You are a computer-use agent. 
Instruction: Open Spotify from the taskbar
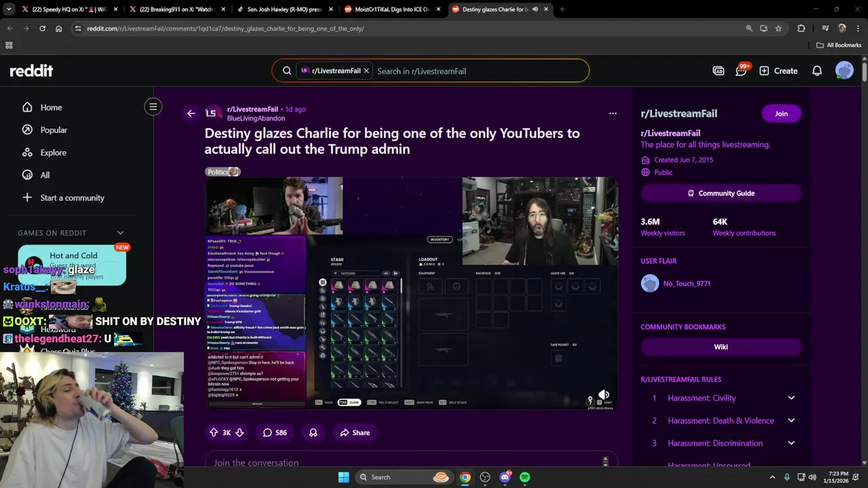pos(525,477)
